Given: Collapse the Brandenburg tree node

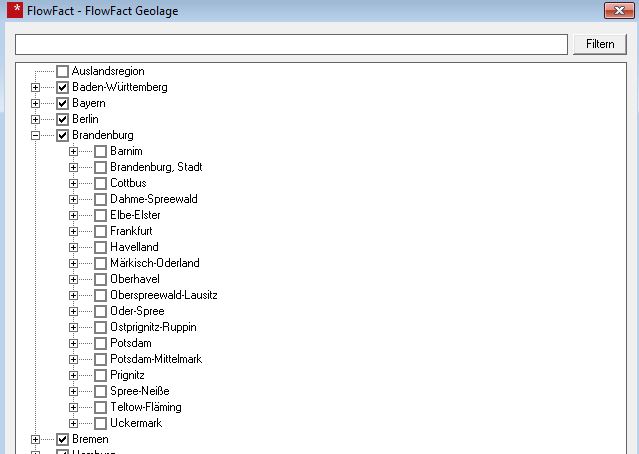Looking at the screenshot, I should click(36, 136).
